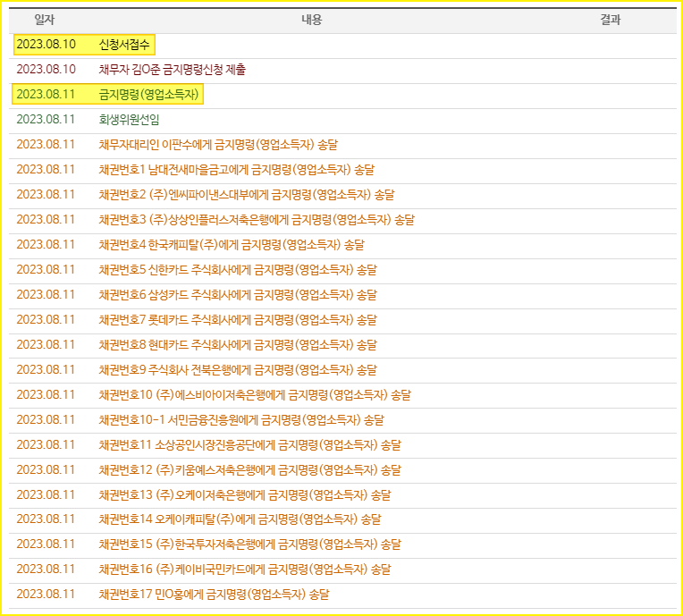Click the 2023.08.10 date of 신청서접수 row
Viewport: 683px width, 616px height.
pos(46,45)
